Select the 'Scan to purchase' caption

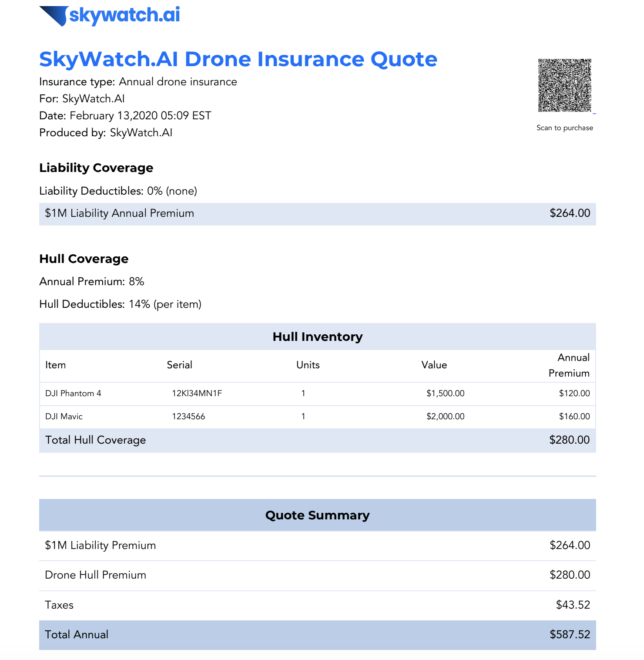coord(565,128)
